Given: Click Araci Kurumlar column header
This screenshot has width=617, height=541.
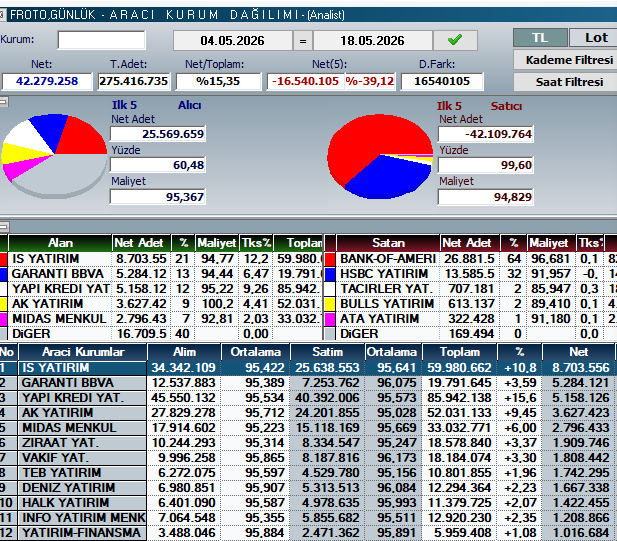Looking at the screenshot, I should coord(83,352).
